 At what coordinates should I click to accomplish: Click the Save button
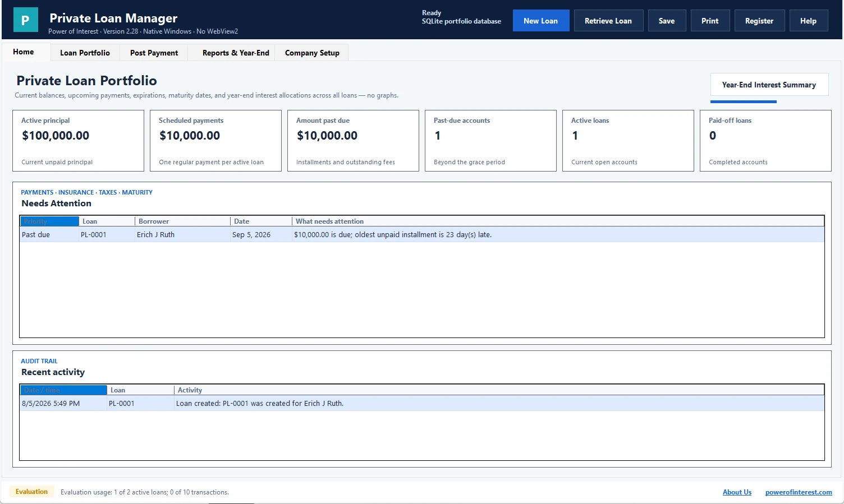pos(667,21)
